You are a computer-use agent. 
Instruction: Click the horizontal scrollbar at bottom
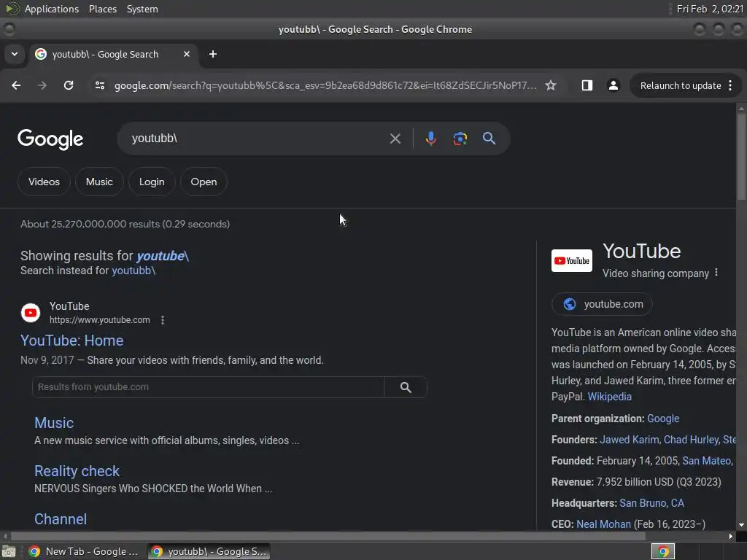coord(328,536)
